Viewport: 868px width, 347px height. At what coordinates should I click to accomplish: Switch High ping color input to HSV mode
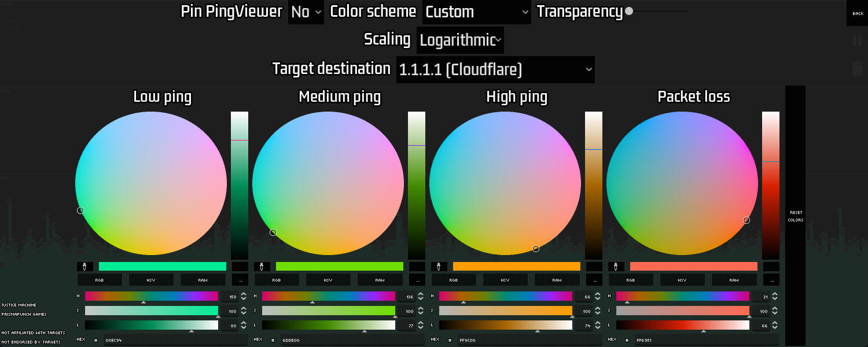pyautogui.click(x=505, y=279)
